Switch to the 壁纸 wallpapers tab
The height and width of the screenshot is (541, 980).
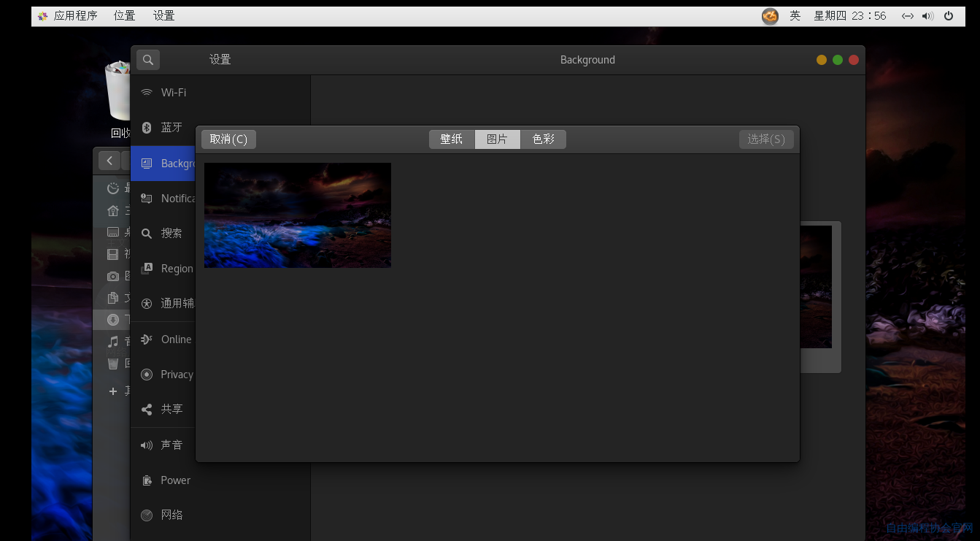point(452,139)
